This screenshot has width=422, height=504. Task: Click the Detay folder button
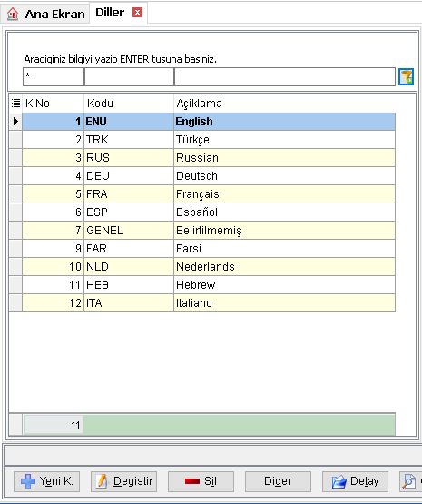click(355, 481)
